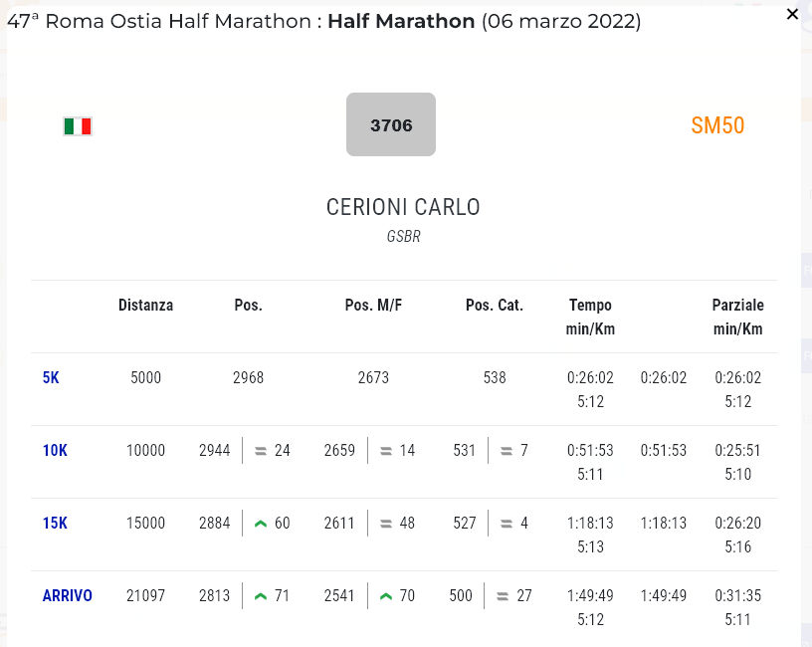This screenshot has height=647, width=812.
Task: Click the equals icon beside 27
Action: [503, 596]
